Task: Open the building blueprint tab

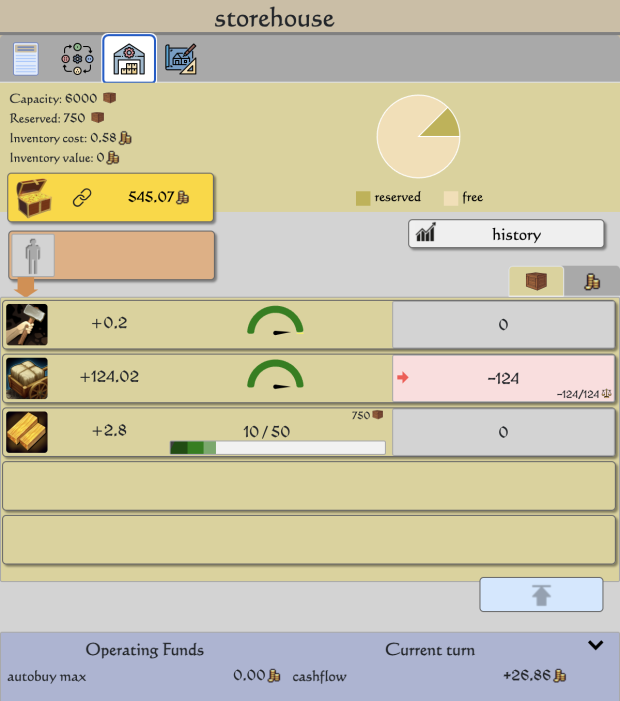Action: (181, 59)
